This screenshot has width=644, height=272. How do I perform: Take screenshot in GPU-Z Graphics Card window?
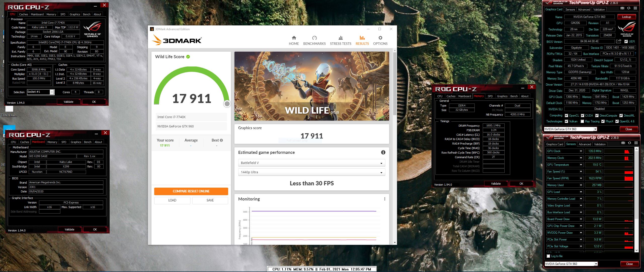pyautogui.click(x=622, y=8)
